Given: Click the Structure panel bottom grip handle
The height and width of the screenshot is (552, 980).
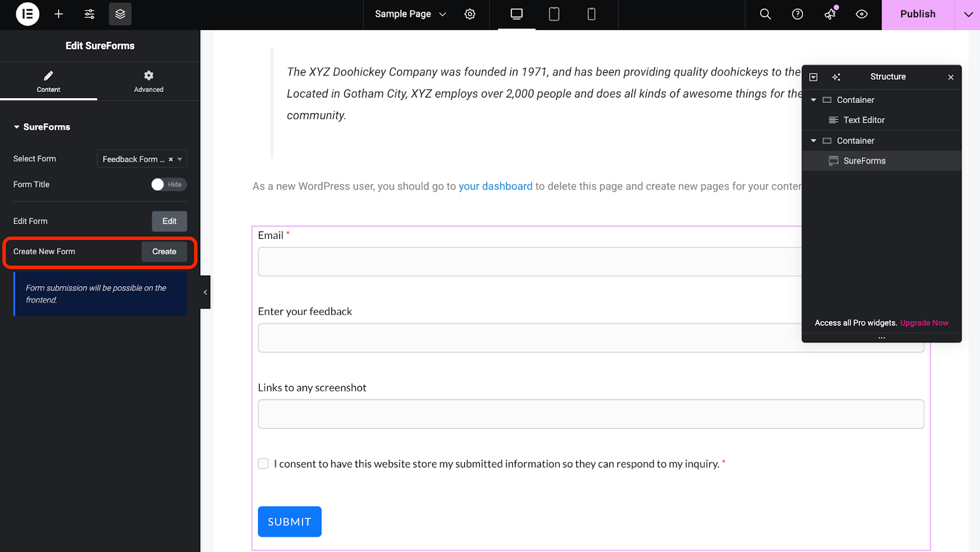Looking at the screenshot, I should coord(882,338).
